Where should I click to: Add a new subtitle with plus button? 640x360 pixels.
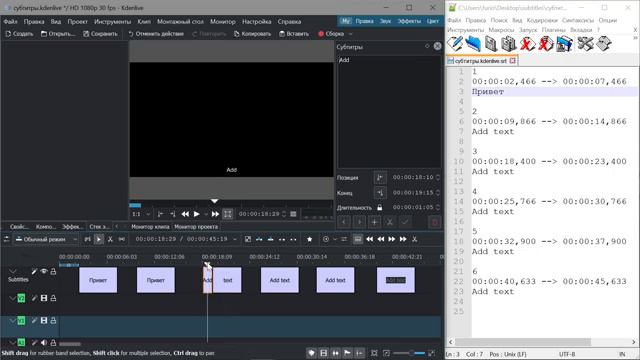[374, 222]
